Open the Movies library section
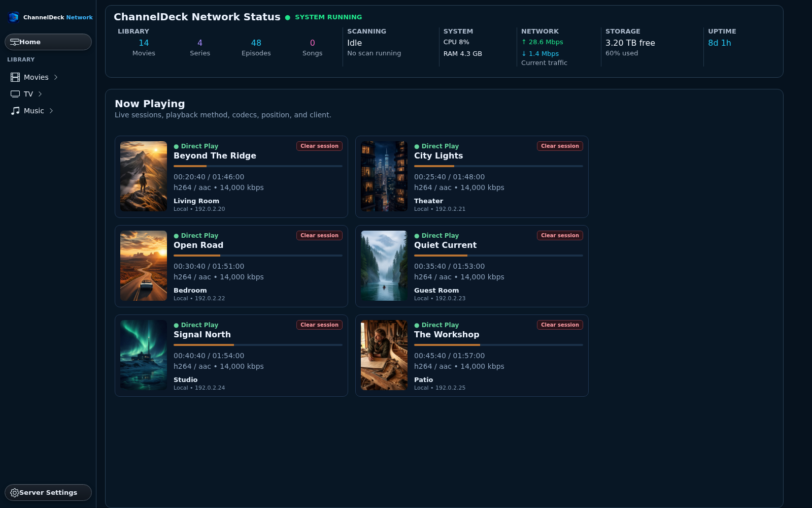This screenshot has height=508, width=812. [36, 77]
